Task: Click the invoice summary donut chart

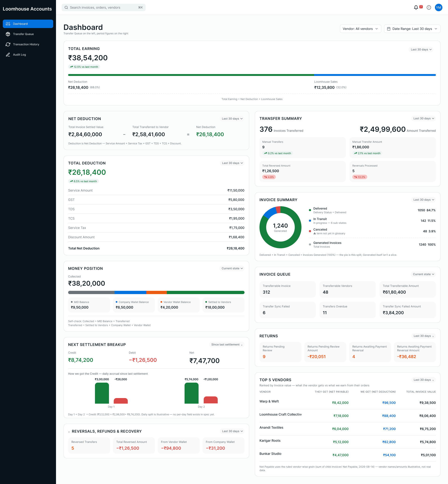Action: [x=280, y=228]
